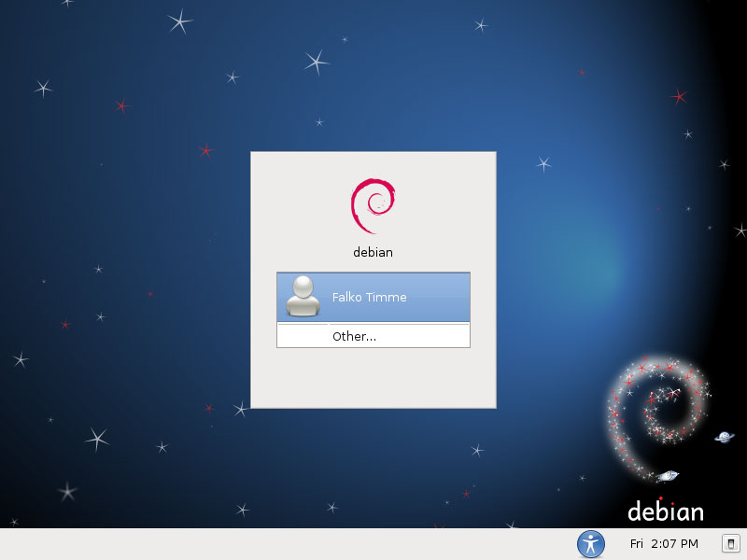Choose the Other... login option

pyautogui.click(x=373, y=336)
